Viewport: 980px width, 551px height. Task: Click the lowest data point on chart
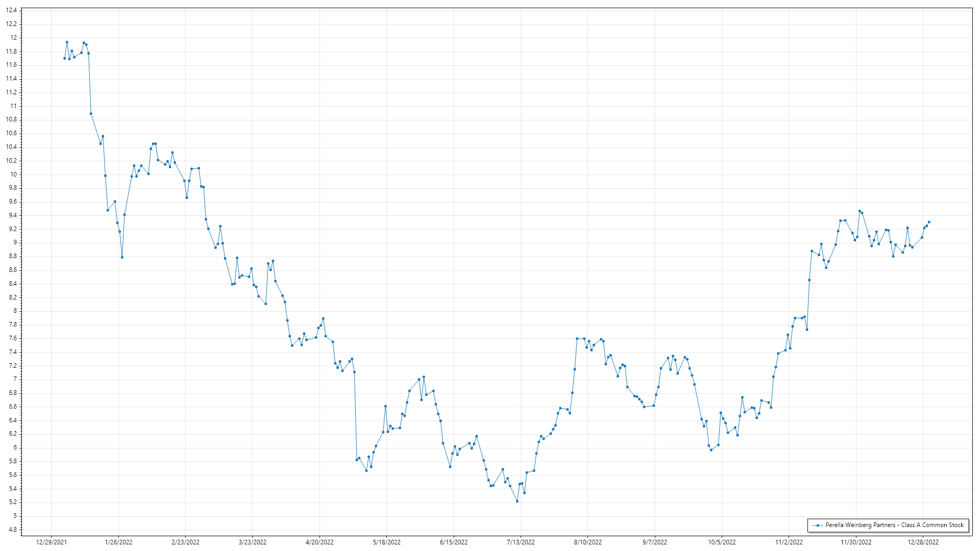[x=517, y=502]
